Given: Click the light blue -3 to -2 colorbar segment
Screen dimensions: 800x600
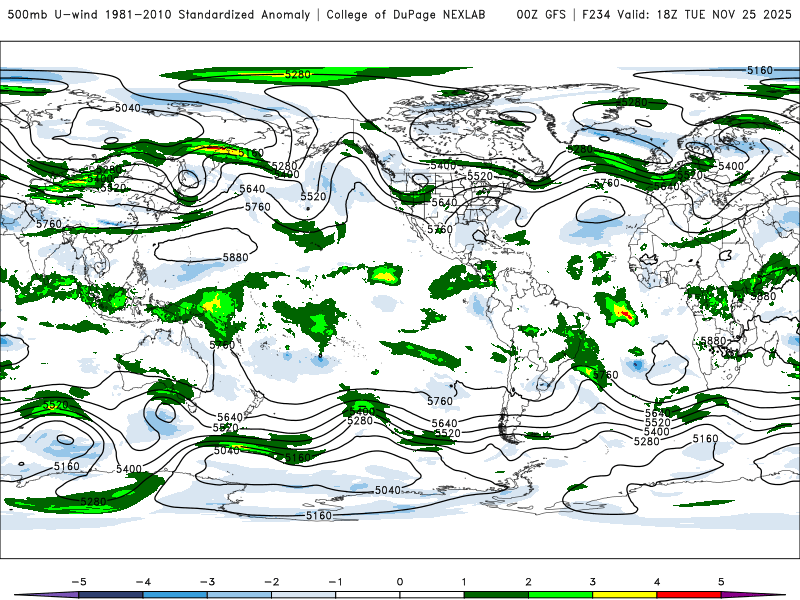Looking at the screenshot, I should 239,595.
